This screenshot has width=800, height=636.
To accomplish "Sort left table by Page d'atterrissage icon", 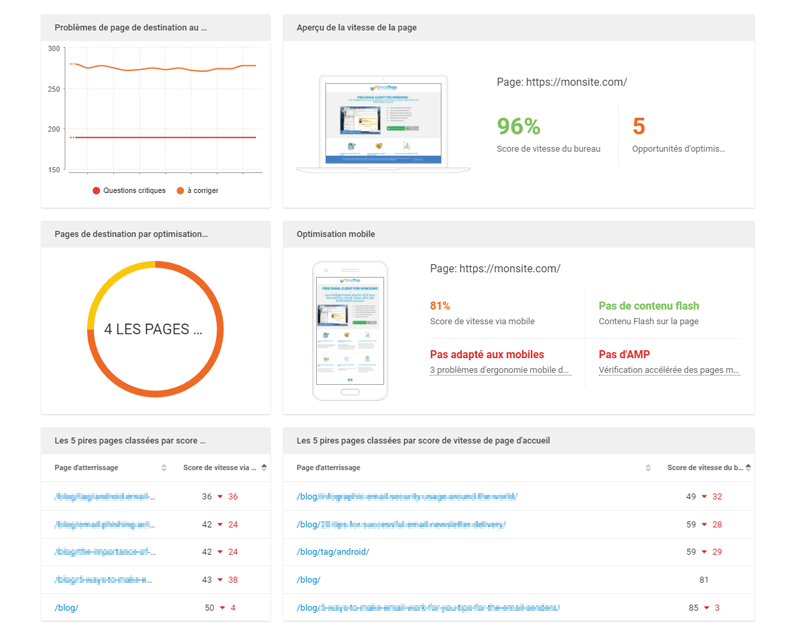I will (164, 468).
